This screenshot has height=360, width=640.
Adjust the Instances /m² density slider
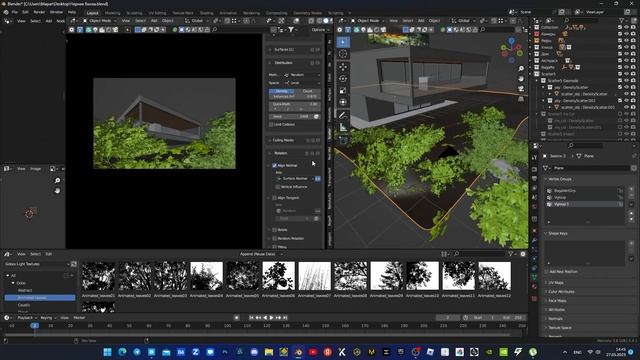294,97
